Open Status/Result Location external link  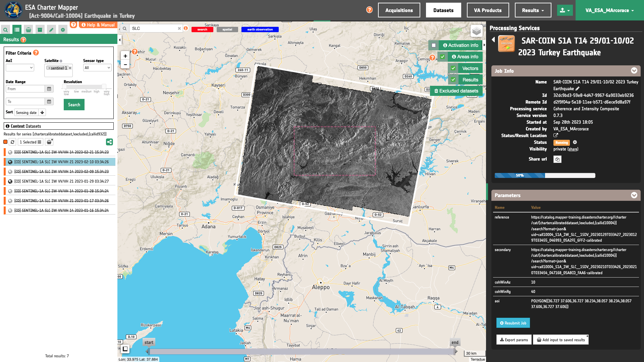[556, 135]
